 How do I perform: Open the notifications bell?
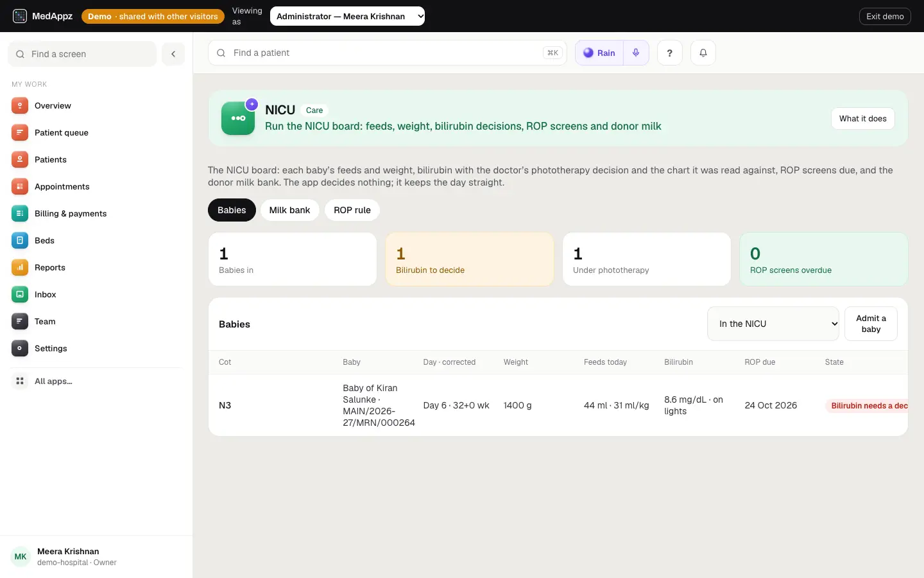(x=703, y=53)
